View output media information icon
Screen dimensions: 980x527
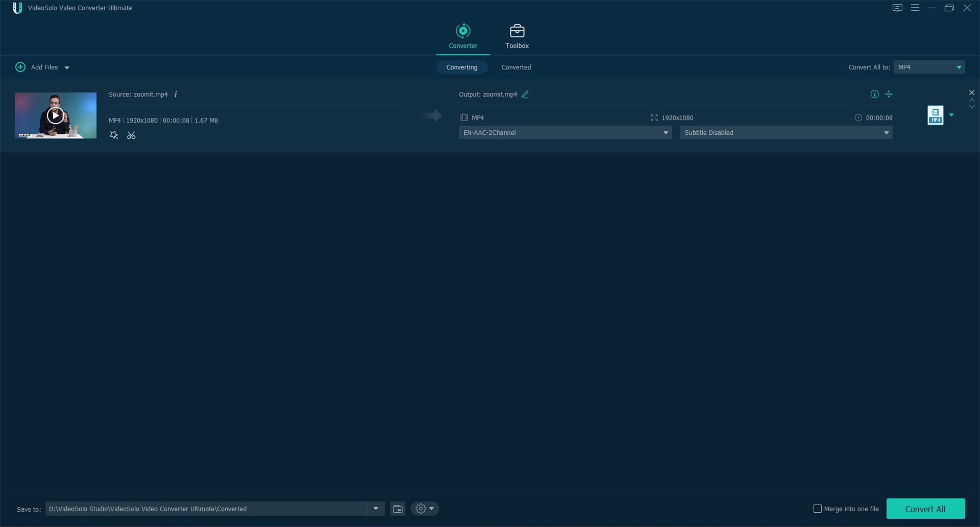(x=874, y=94)
